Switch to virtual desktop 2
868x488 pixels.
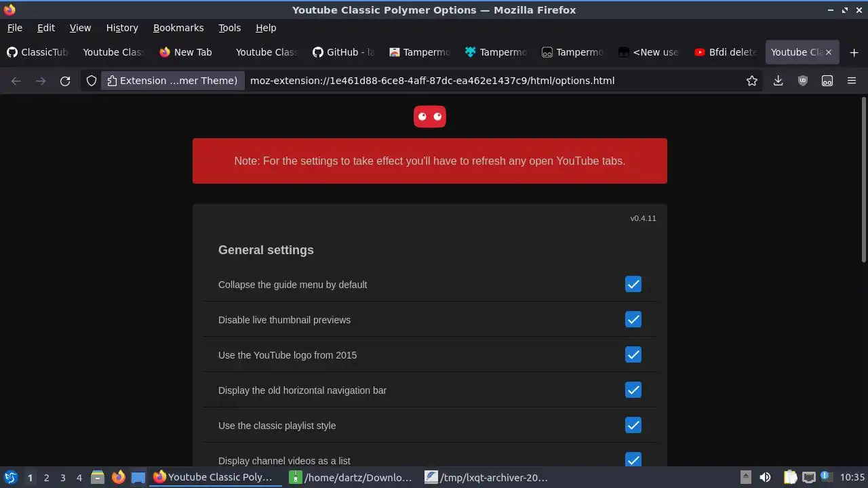pos(46,478)
